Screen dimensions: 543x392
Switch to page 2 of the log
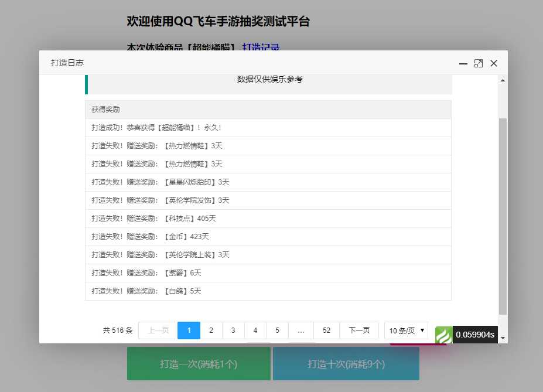pyautogui.click(x=211, y=330)
